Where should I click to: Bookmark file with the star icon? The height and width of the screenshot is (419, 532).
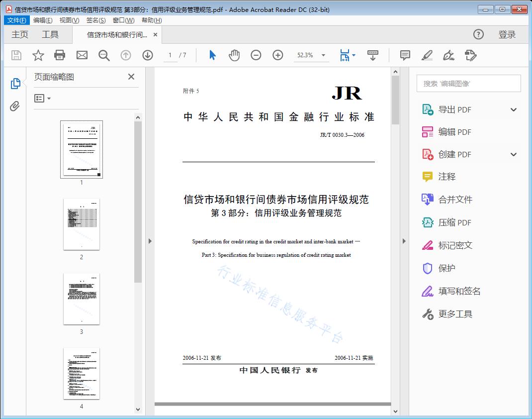click(38, 55)
